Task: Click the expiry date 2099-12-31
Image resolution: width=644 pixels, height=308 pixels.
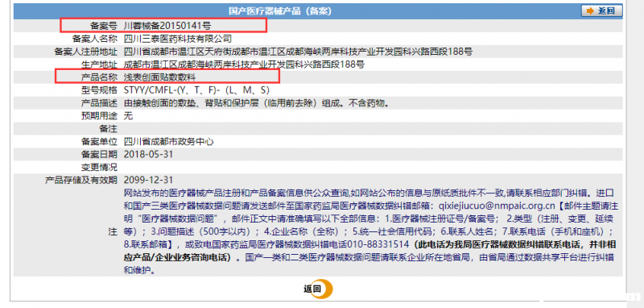Action: click(148, 180)
